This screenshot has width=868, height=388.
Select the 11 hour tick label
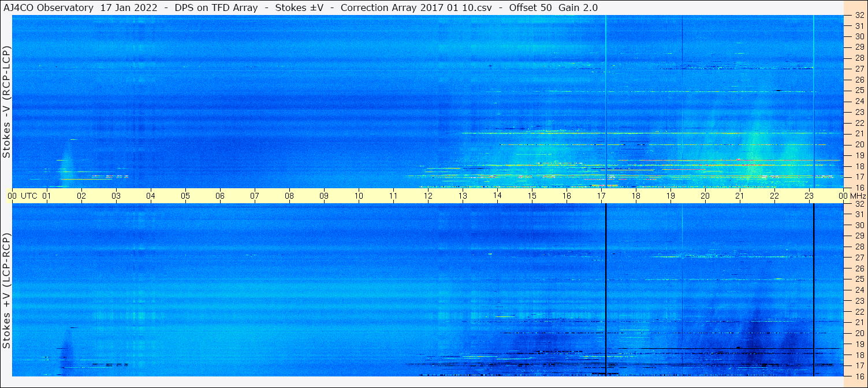[x=393, y=196]
